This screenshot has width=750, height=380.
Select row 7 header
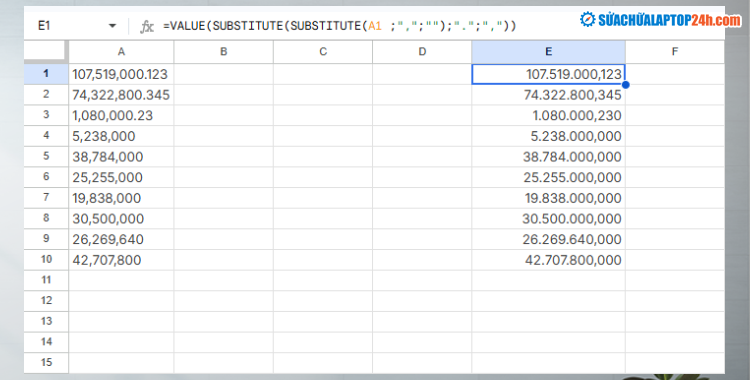coord(46,197)
